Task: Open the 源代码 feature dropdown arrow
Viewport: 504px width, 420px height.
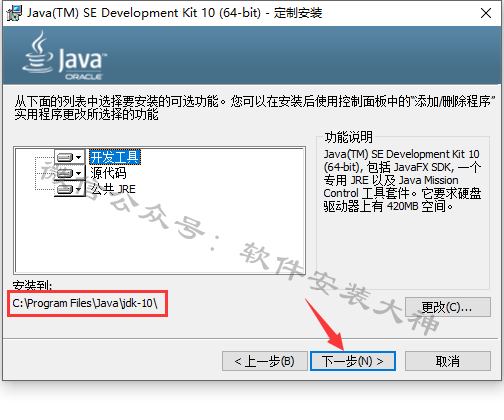Action: pyautogui.click(x=79, y=173)
